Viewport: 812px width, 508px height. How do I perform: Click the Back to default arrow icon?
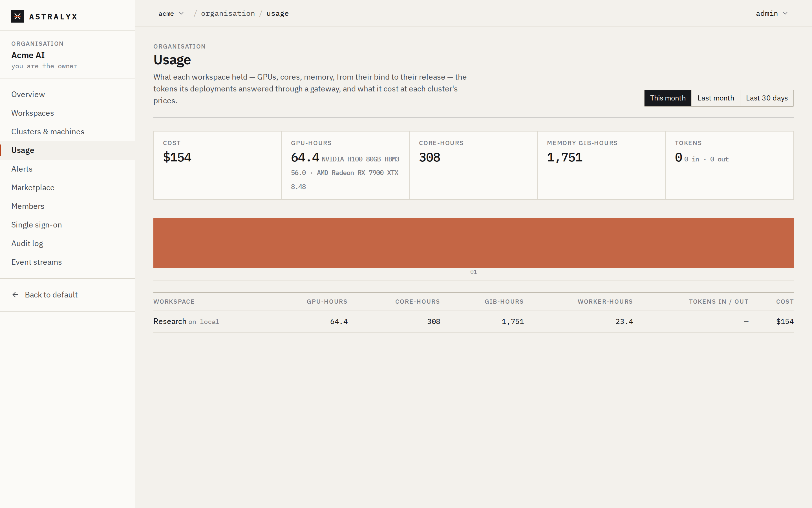[x=15, y=295]
